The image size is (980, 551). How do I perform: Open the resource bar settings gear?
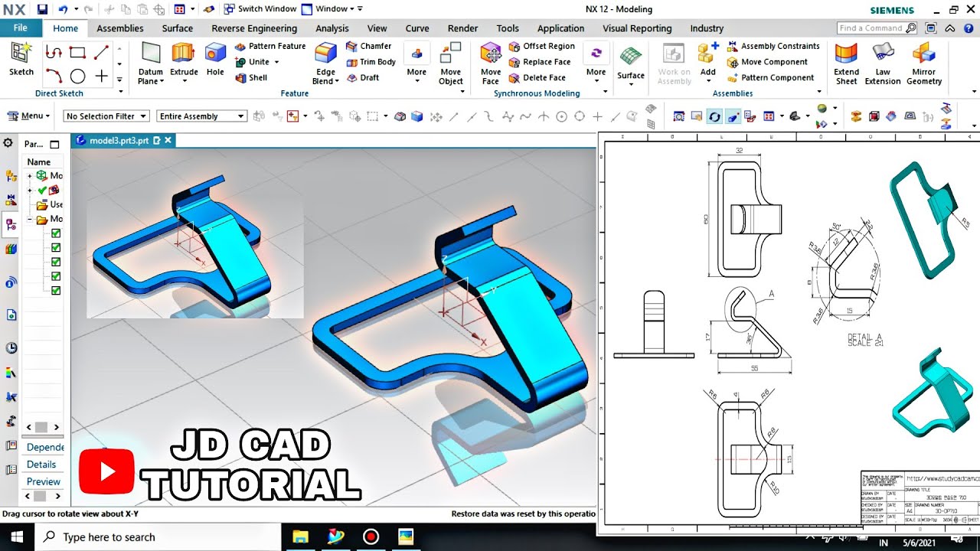tap(8, 143)
